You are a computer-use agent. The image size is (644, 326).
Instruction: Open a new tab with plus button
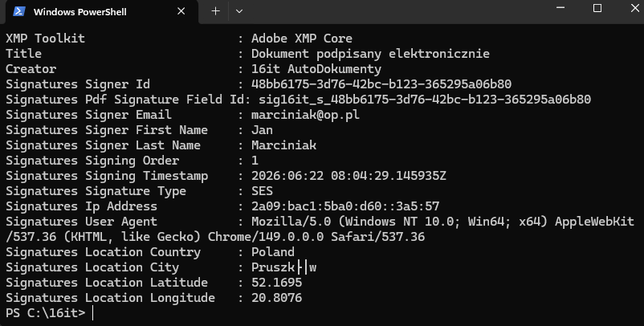tap(215, 11)
